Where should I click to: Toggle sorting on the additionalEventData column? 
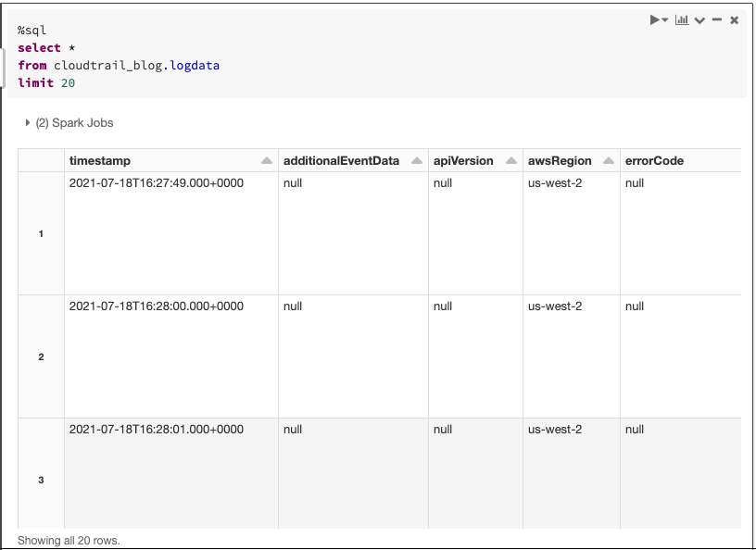coord(415,159)
